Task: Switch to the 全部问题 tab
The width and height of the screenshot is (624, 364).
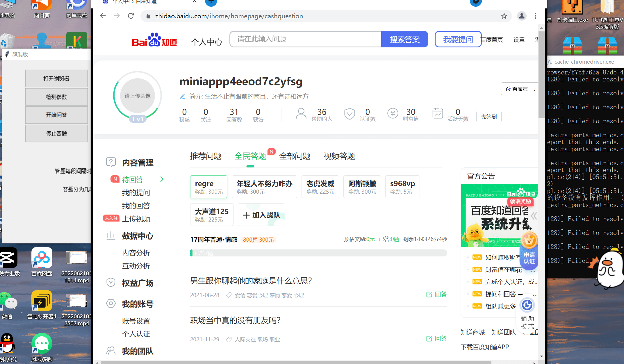Action: 295,156
